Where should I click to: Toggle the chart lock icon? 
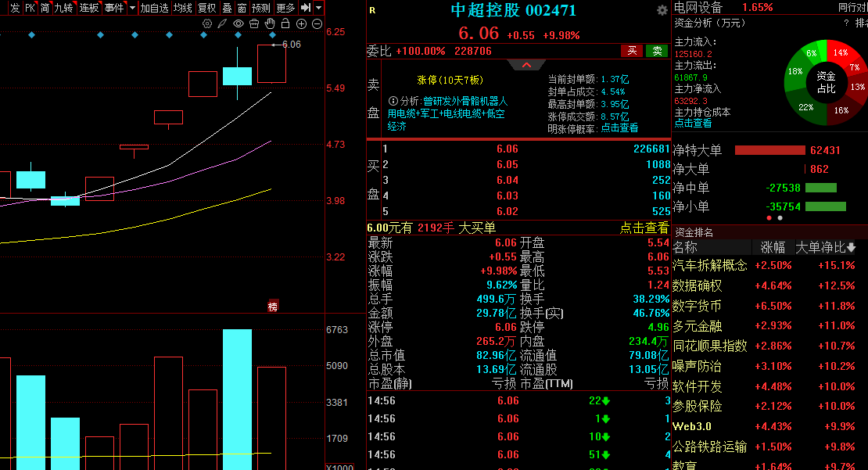285,23
